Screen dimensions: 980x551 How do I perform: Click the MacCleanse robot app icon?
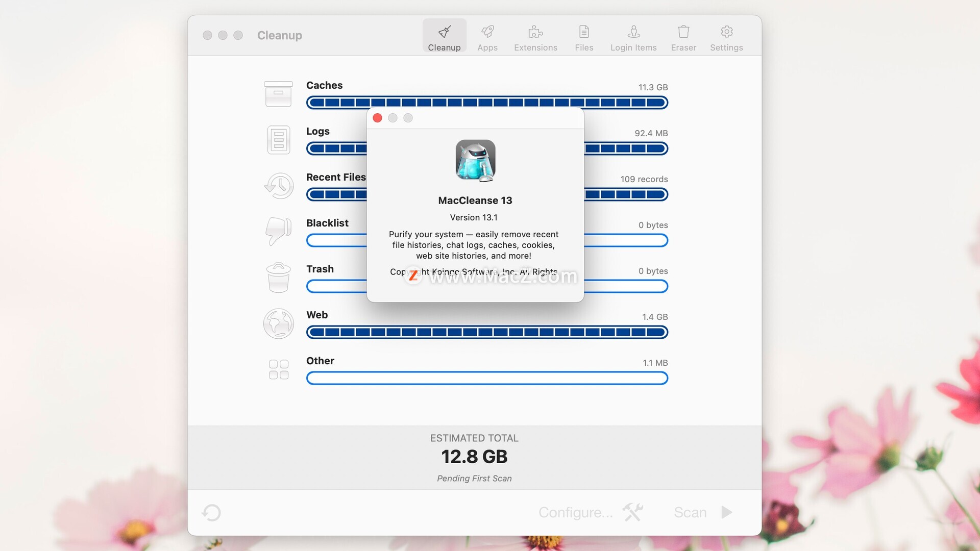tap(475, 160)
